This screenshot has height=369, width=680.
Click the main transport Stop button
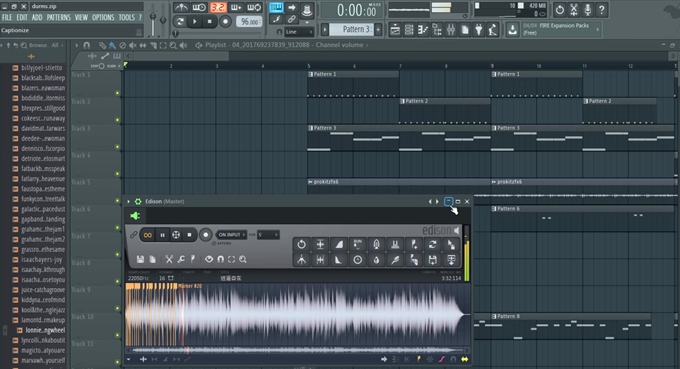[x=210, y=21]
